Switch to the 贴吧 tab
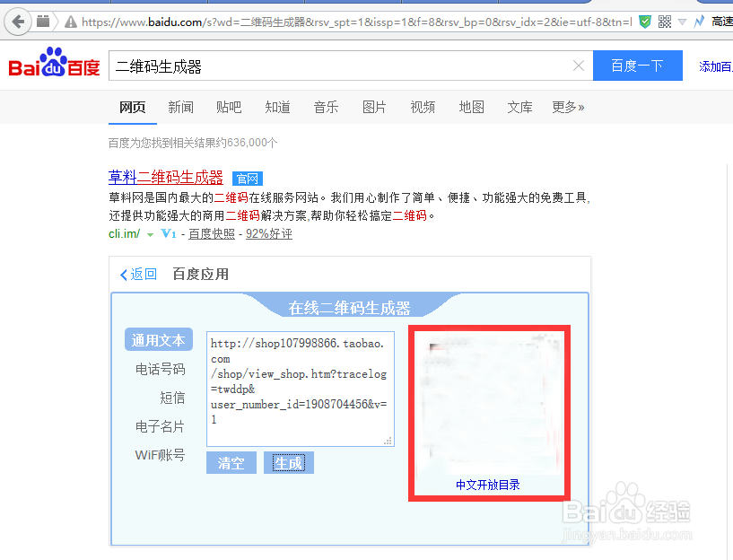 [x=229, y=108]
